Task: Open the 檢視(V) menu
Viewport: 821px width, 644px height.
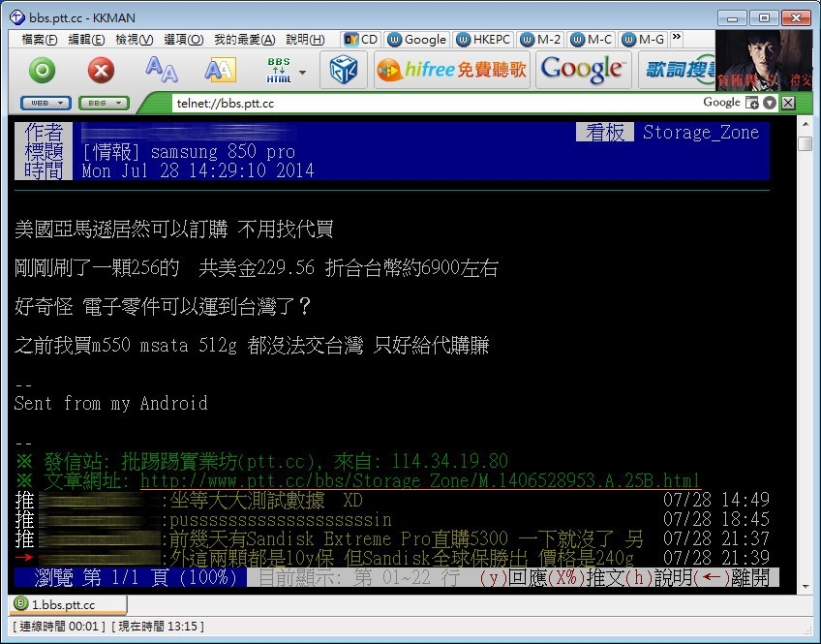Action: [x=135, y=40]
